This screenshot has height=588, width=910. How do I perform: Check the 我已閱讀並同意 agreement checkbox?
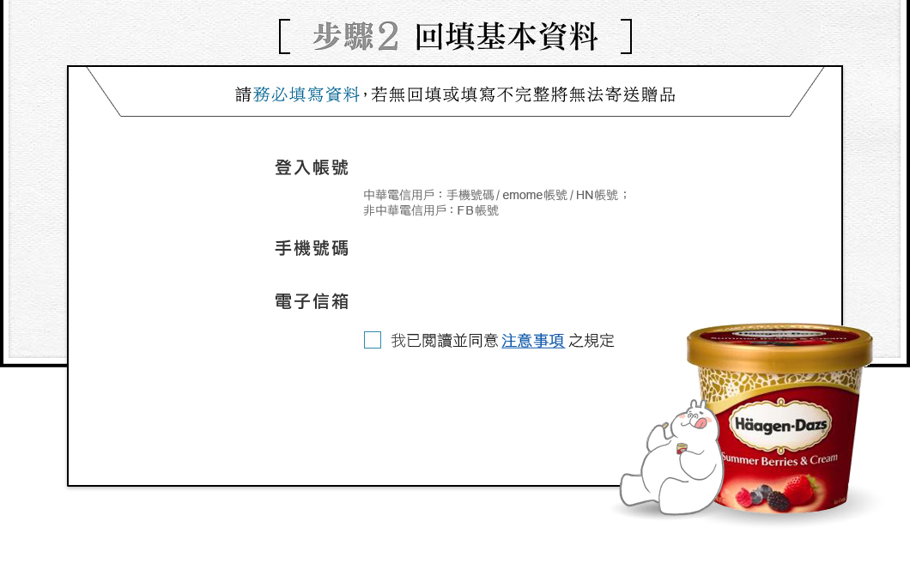click(x=373, y=340)
